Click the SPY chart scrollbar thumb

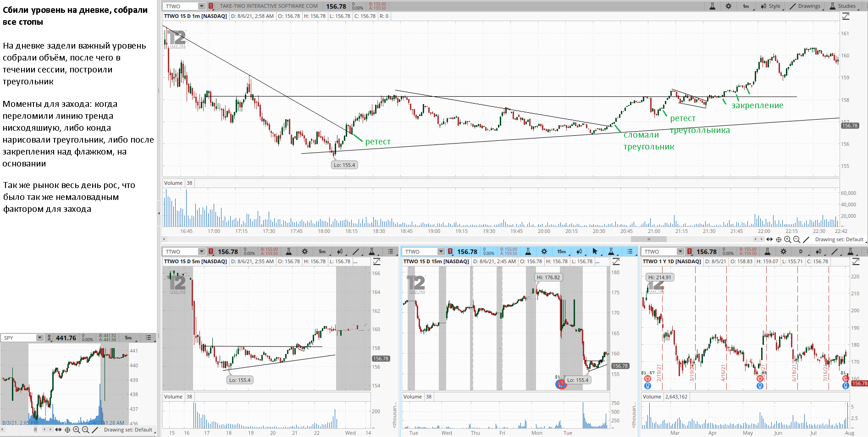35,430
